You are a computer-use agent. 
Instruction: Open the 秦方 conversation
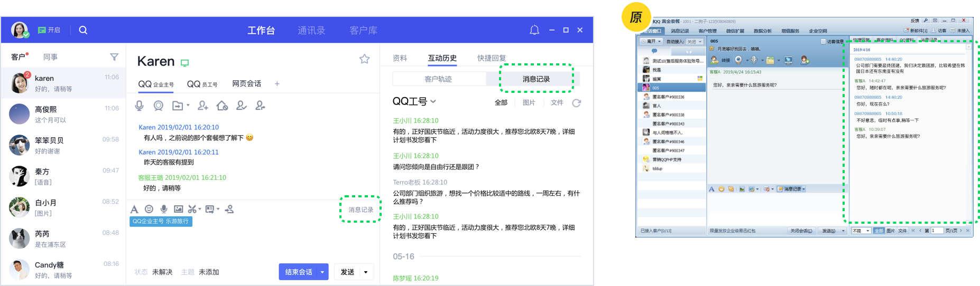[x=63, y=176]
